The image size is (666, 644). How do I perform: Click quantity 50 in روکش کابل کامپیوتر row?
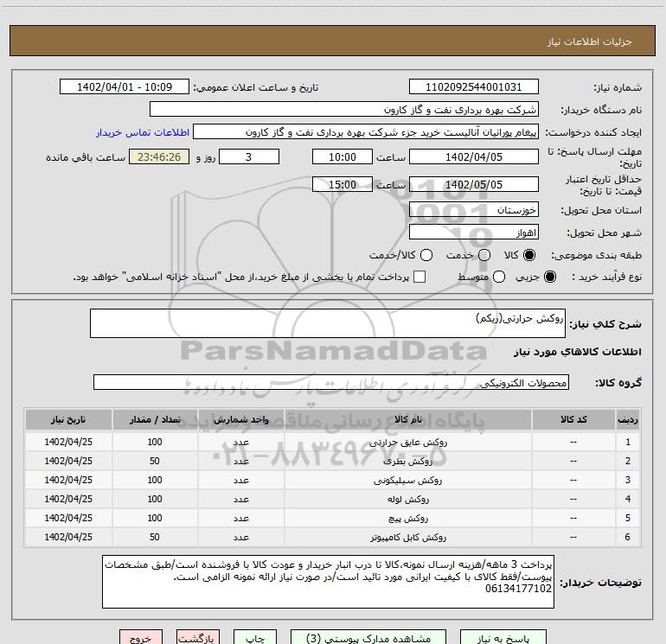pyautogui.click(x=155, y=537)
